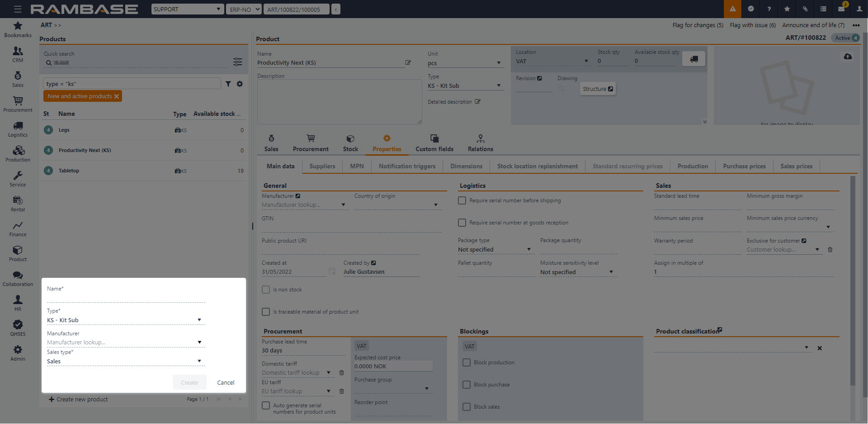Click the Structure button
Screen dimensions: 868x424
coord(597,89)
